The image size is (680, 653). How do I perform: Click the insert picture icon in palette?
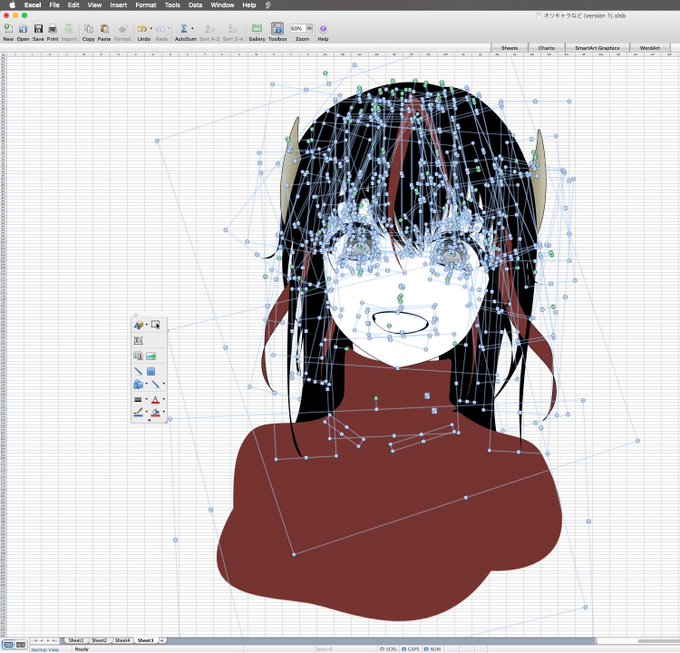tap(151, 356)
